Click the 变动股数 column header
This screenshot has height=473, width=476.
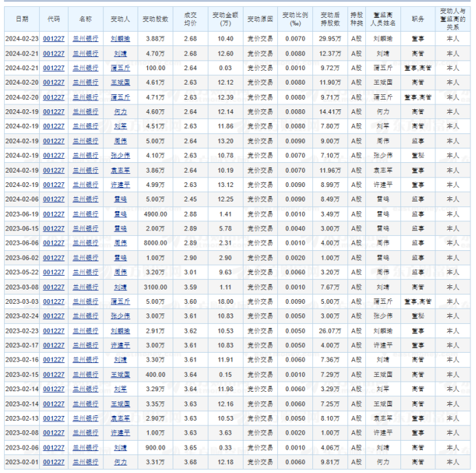(x=155, y=19)
